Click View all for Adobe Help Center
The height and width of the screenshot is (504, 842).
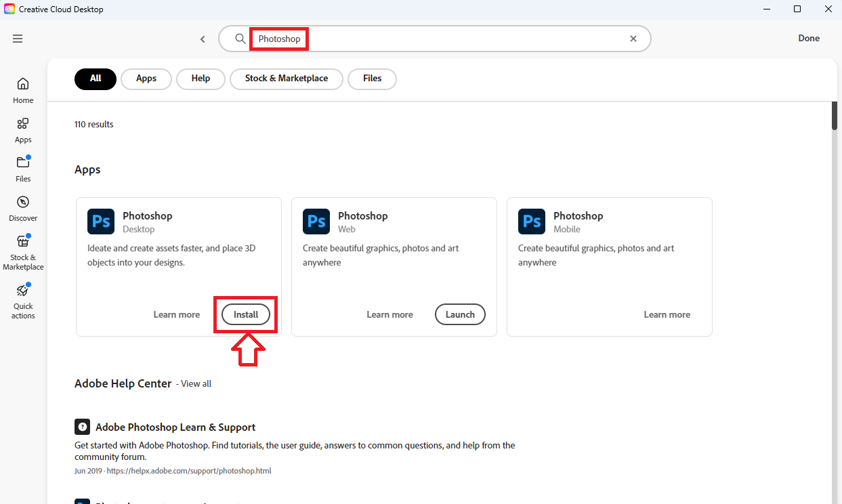pos(196,384)
